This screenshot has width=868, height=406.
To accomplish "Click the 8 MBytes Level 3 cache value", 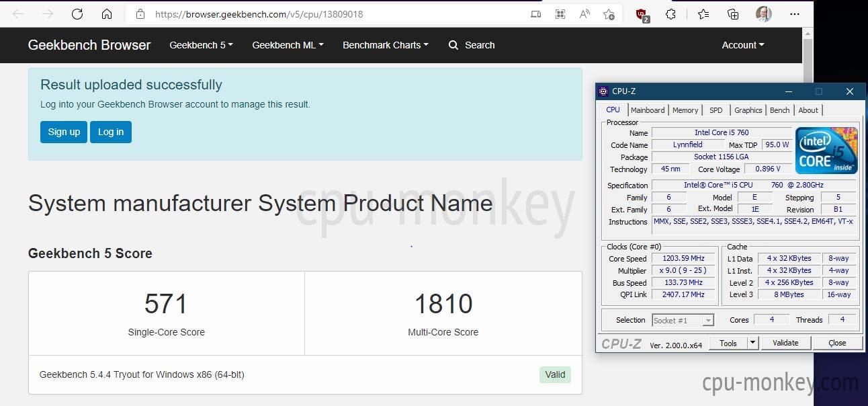I will pyautogui.click(x=789, y=294).
